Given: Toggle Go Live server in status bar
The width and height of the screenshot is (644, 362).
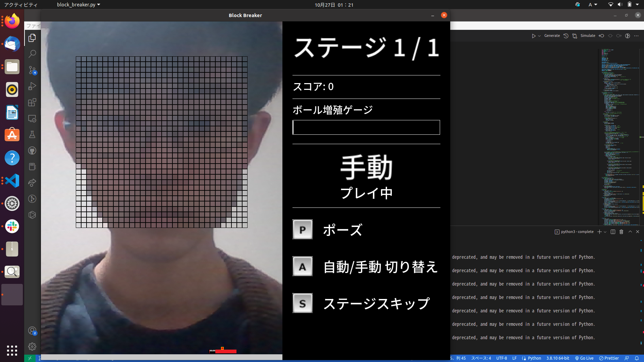Looking at the screenshot, I should click(584, 358).
